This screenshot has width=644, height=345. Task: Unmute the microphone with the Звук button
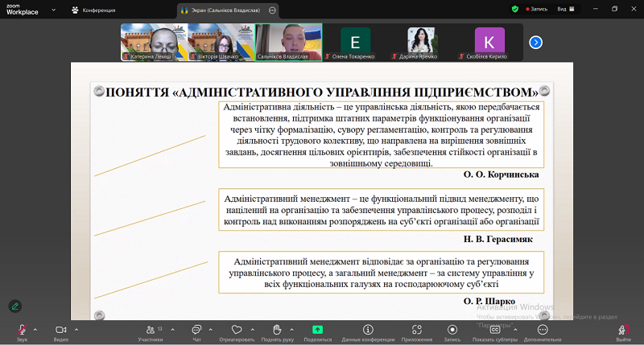tap(22, 333)
